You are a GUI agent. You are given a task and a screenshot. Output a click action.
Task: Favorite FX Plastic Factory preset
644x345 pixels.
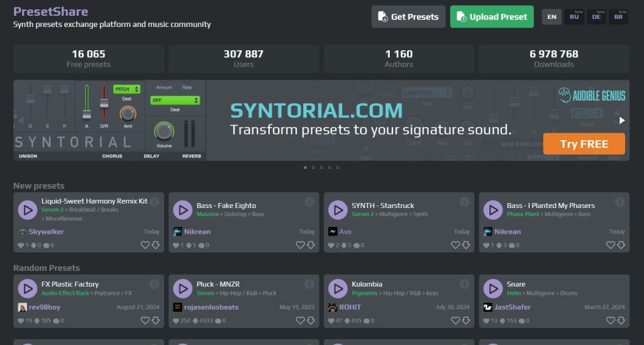coord(145,320)
